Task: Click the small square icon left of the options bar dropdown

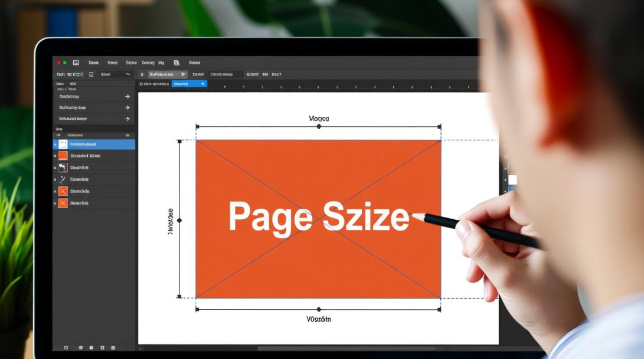Action: click(x=91, y=75)
